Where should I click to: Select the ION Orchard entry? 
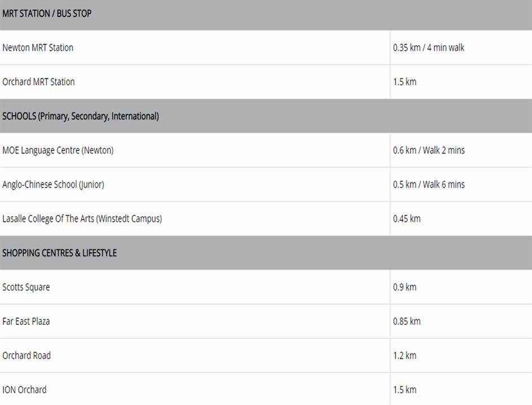pos(24,390)
